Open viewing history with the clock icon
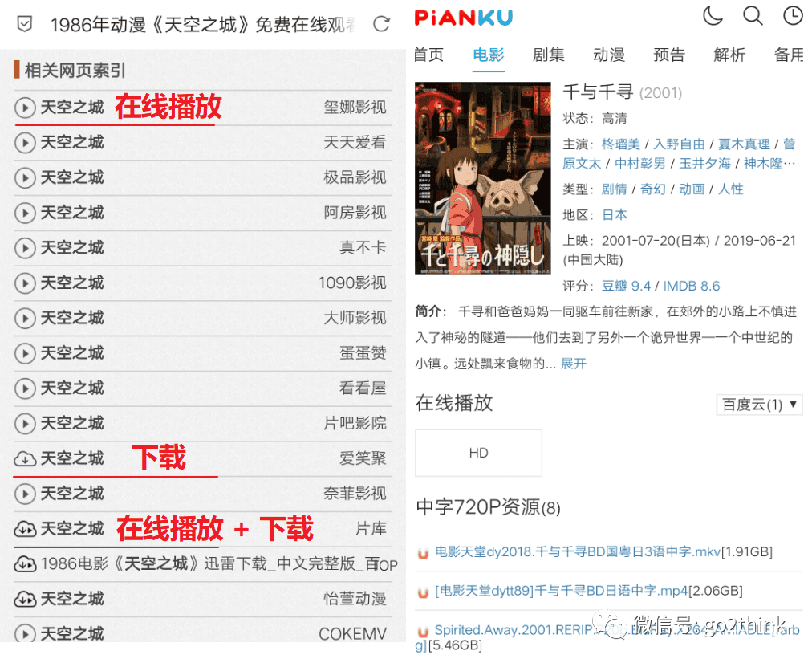 point(793,15)
